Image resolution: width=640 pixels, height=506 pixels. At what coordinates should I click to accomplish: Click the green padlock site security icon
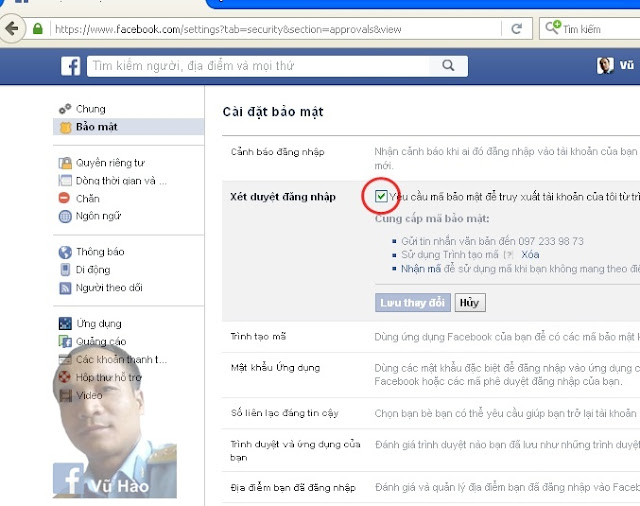tap(38, 29)
